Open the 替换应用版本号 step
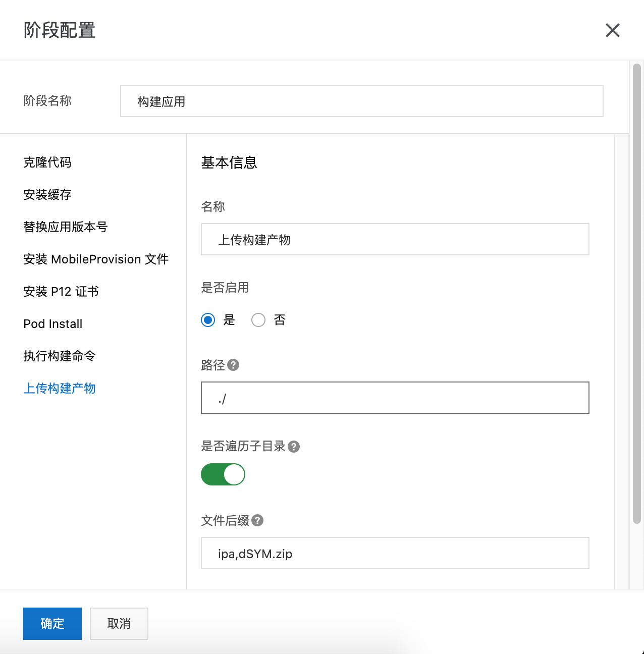644x654 pixels. coord(66,227)
